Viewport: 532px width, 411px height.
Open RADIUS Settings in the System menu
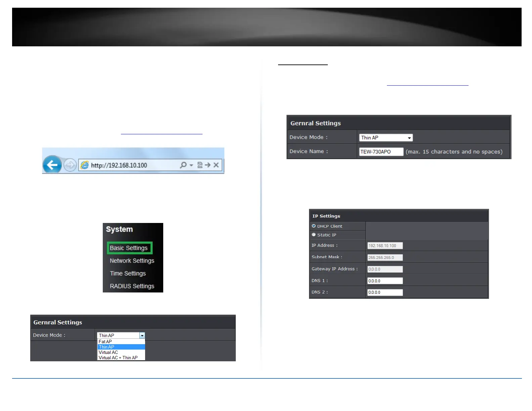132,286
